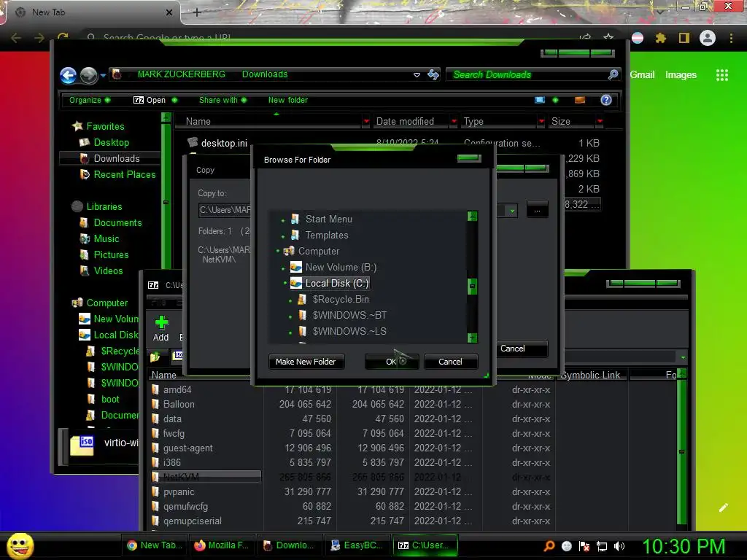Bookmark page with the star icon
The height and width of the screenshot is (560, 747).
coord(608,37)
